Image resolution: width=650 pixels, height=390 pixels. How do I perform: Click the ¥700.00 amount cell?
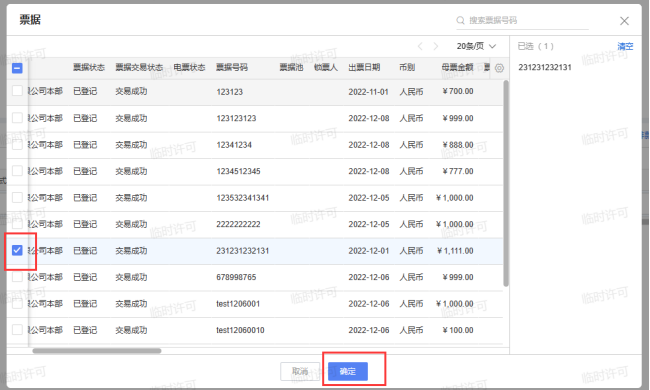pyautogui.click(x=458, y=91)
